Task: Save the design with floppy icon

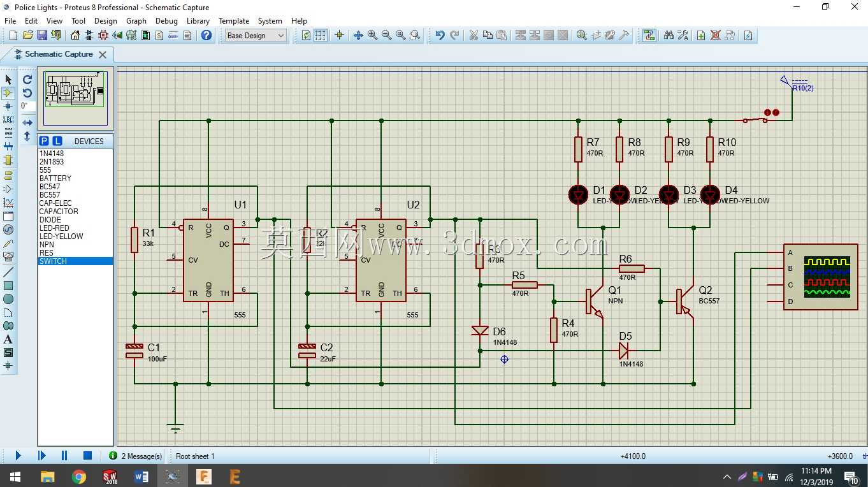Action: [42, 36]
